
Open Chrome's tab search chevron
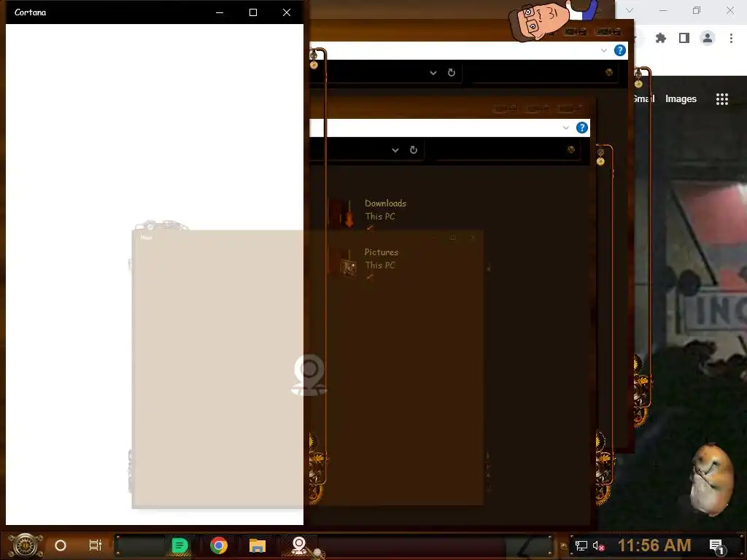(x=630, y=10)
